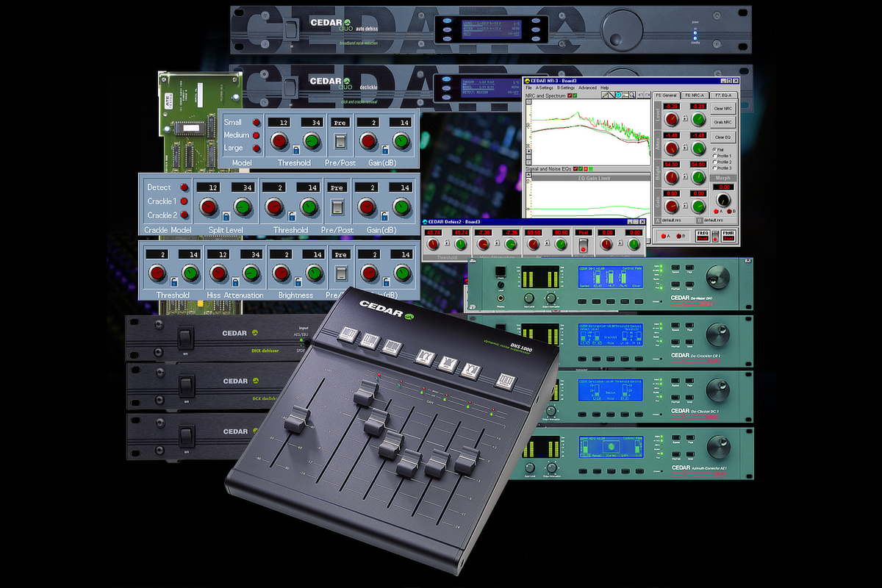Image resolution: width=882 pixels, height=588 pixels.
Task: Select the Flat profile radio button
Action: [x=715, y=149]
